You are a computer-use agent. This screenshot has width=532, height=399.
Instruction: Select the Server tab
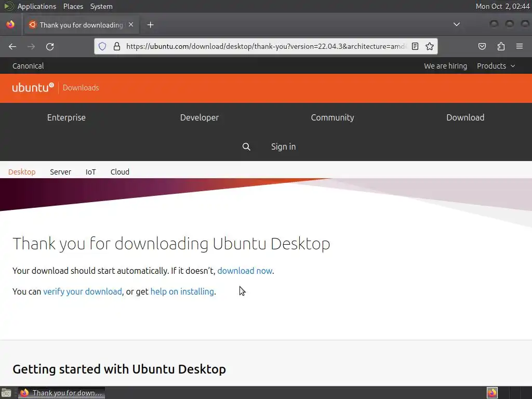(60, 171)
